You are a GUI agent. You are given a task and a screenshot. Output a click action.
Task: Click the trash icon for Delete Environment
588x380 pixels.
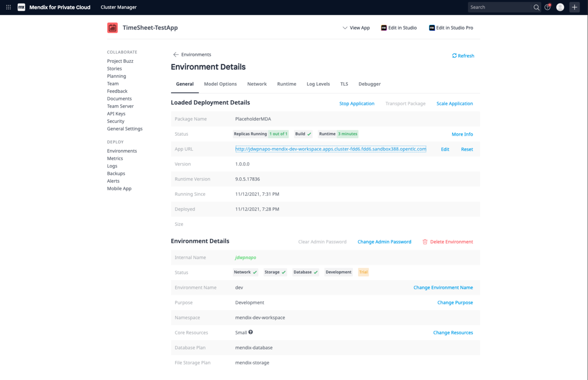point(425,242)
